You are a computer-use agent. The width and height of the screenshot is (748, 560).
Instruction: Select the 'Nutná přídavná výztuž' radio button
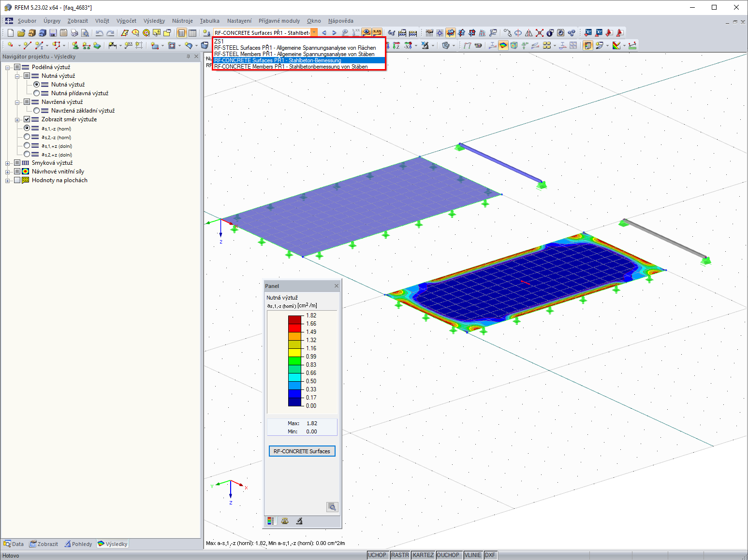pyautogui.click(x=36, y=93)
